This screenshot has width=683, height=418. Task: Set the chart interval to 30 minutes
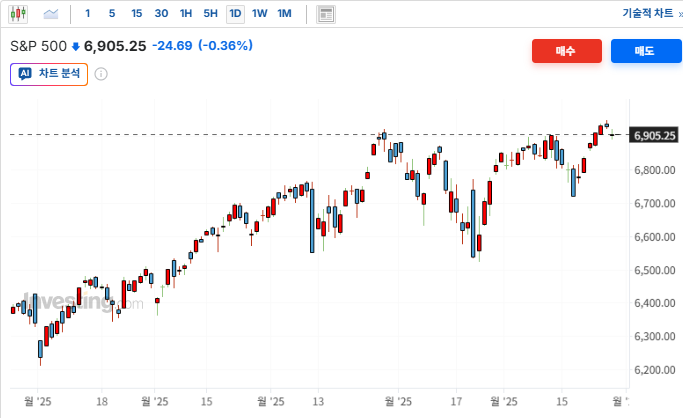[x=161, y=13]
